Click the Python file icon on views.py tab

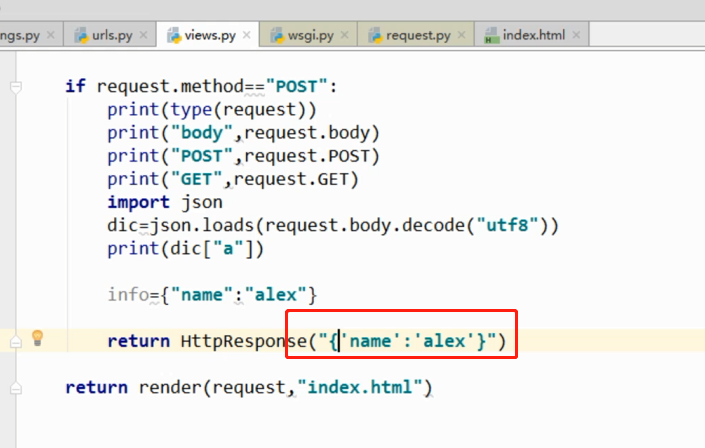(174, 35)
